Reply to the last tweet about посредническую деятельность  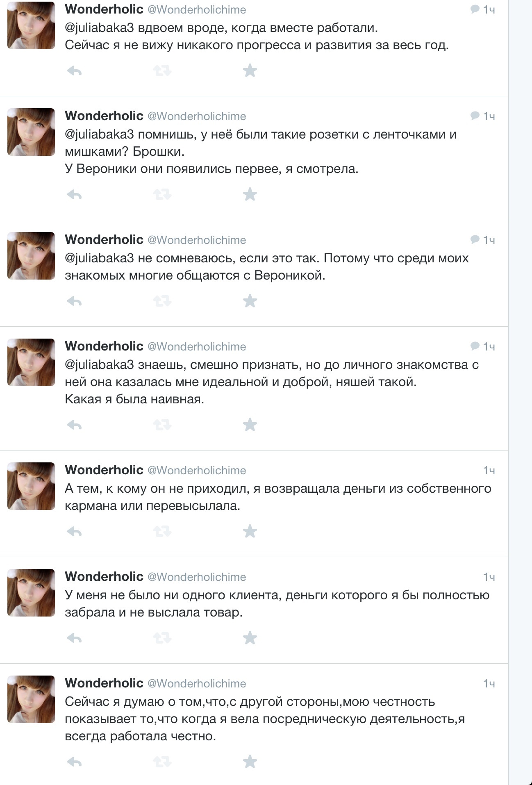click(x=74, y=762)
